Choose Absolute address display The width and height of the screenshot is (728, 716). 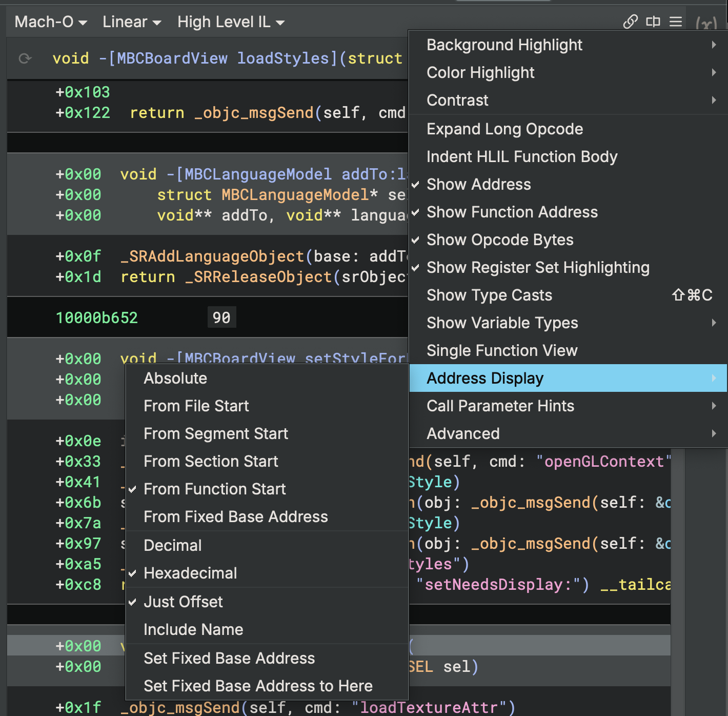[x=267, y=379]
